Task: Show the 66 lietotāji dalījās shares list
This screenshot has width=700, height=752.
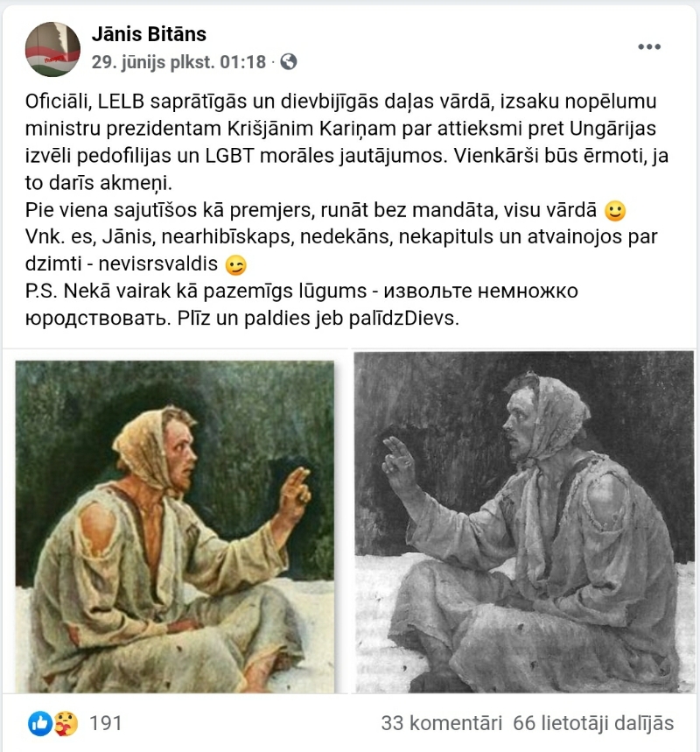Action: 593,723
